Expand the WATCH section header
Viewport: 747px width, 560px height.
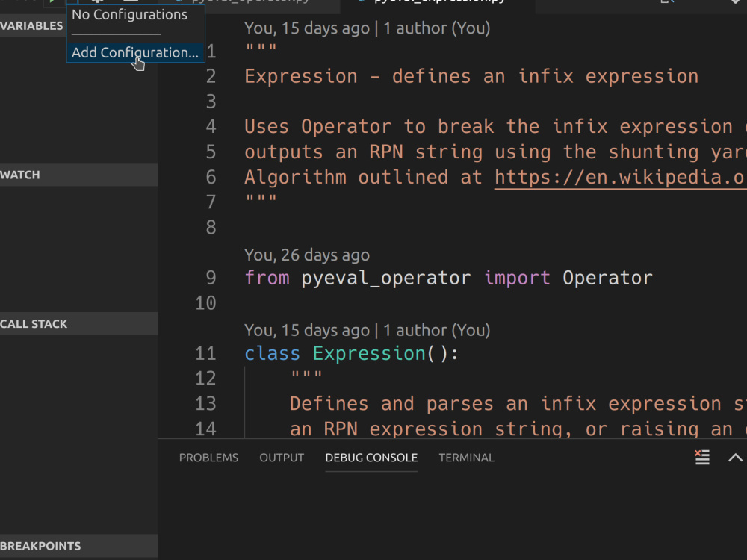(x=78, y=175)
